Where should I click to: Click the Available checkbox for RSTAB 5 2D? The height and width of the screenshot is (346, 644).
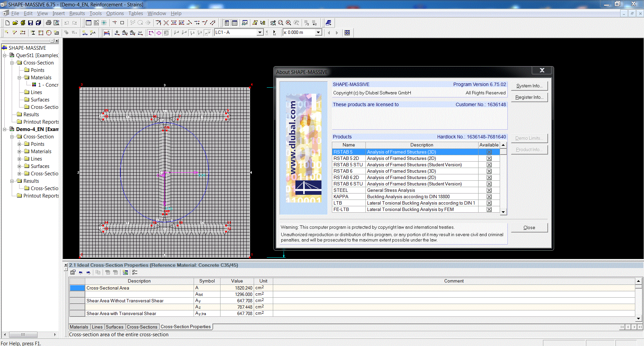(489, 158)
